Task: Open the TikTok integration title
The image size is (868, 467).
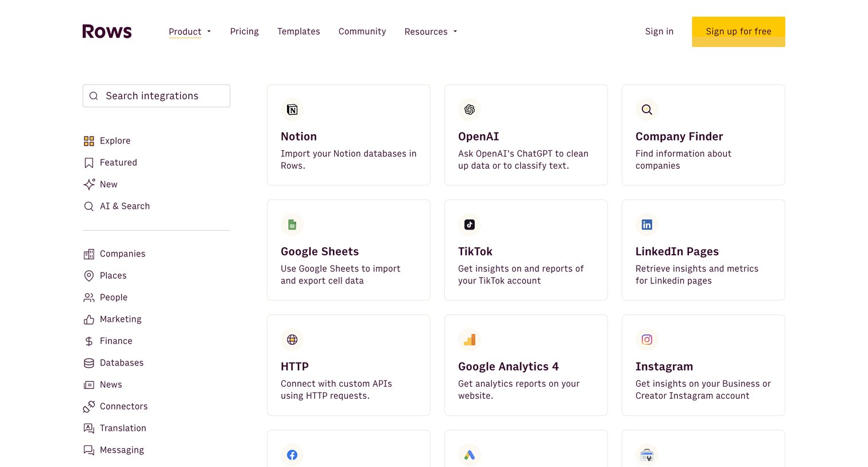Action: pos(475,252)
